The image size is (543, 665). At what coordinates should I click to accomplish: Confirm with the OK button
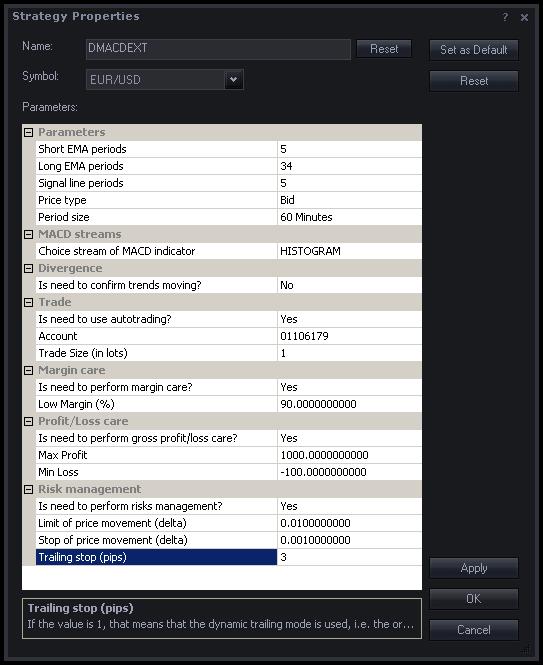tap(474, 599)
